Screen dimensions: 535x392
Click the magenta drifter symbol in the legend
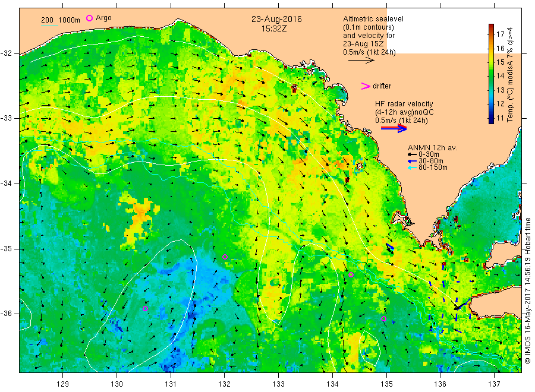pyautogui.click(x=366, y=86)
